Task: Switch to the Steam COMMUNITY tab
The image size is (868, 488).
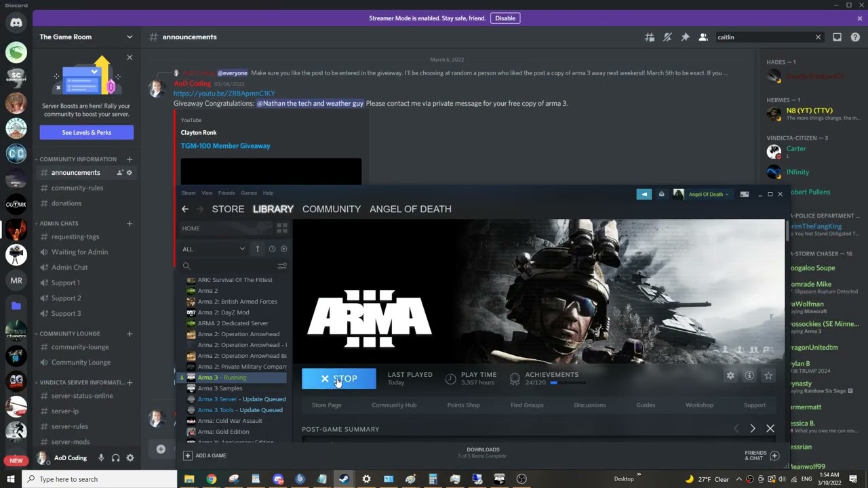Action: point(332,209)
